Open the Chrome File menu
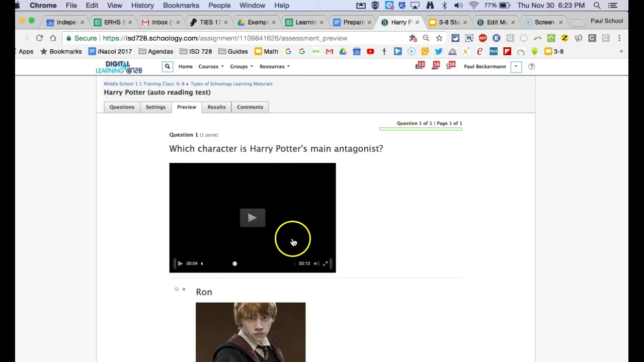Screen dimensions: 644x362 [71, 6]
